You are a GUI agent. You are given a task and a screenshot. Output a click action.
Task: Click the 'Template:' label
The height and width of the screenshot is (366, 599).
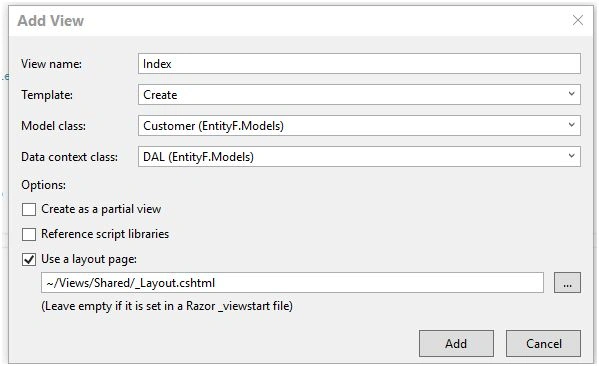tap(47, 95)
